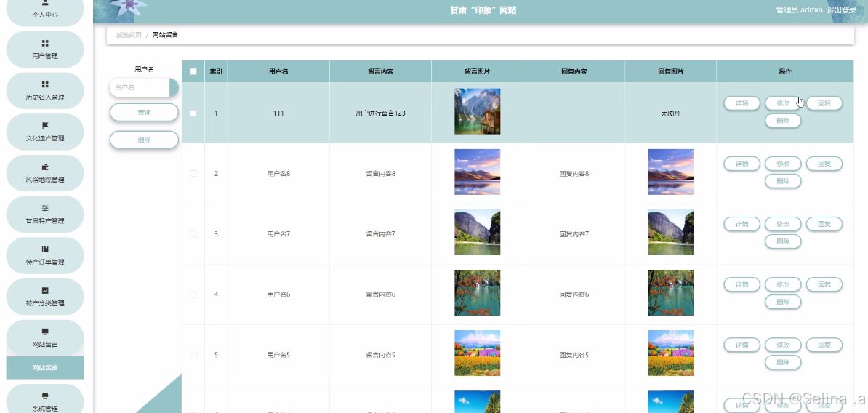Click 回复 for the user 111 row
868x413 pixels.
point(824,103)
